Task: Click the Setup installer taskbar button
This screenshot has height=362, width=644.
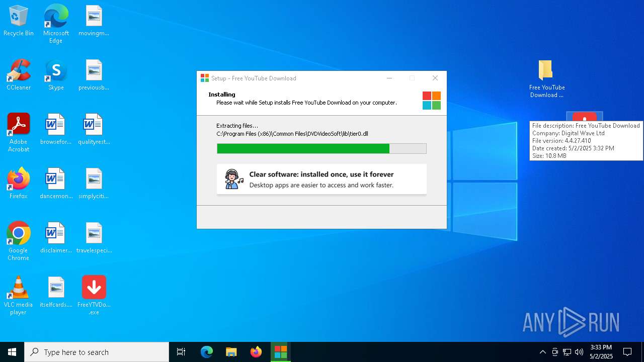Action: (280, 352)
